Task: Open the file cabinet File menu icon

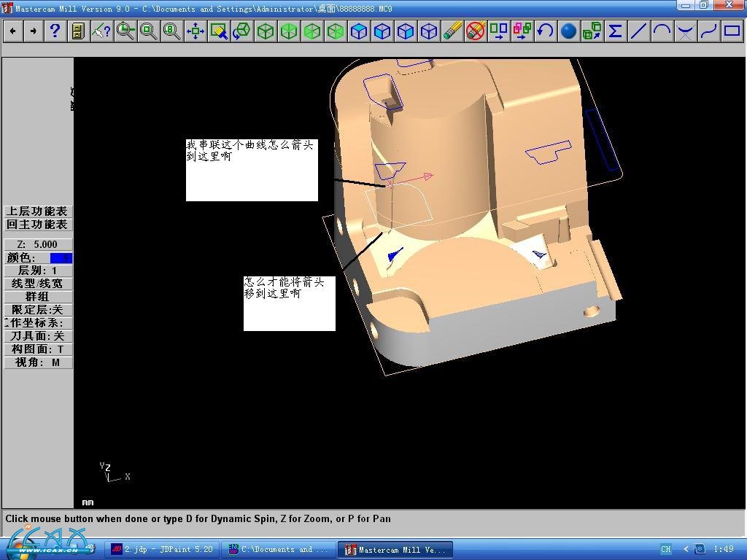Action: (78, 31)
